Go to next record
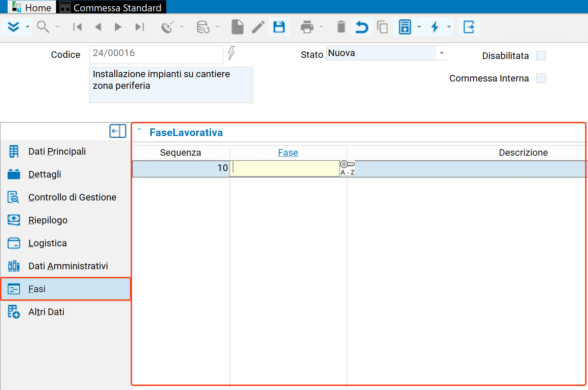588x390 pixels. click(118, 27)
